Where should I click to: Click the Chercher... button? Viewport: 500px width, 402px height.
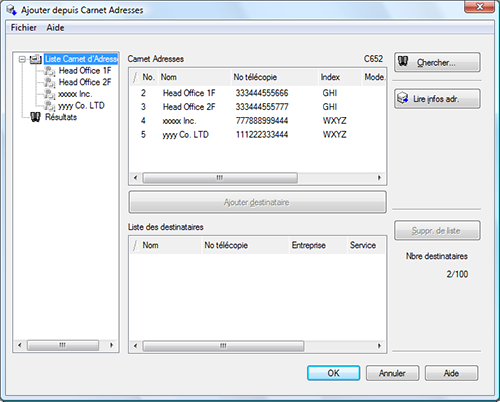437,62
